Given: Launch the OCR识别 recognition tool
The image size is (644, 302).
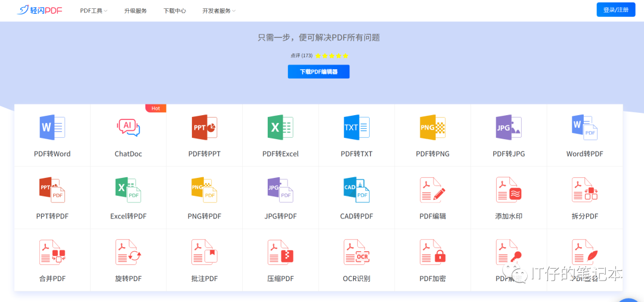Looking at the screenshot, I should pyautogui.click(x=357, y=252).
